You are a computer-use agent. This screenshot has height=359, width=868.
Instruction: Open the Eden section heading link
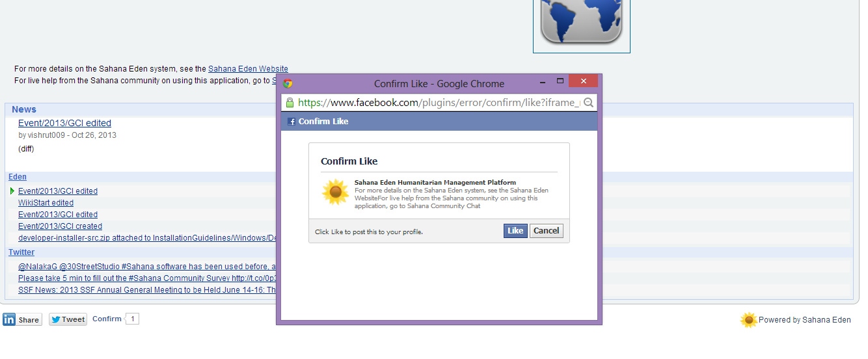coord(18,177)
